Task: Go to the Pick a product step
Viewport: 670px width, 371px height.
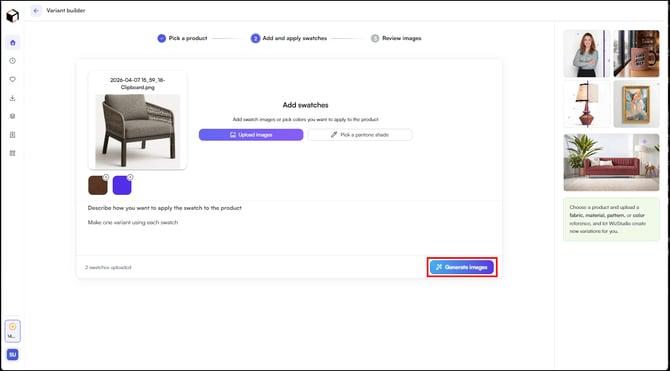Action: coord(182,38)
